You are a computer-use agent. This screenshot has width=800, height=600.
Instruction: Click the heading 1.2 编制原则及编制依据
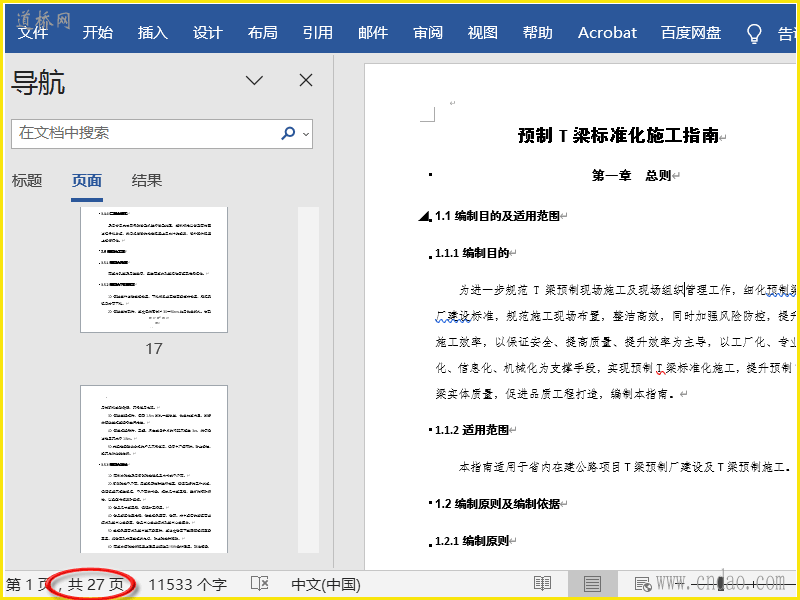[x=497, y=504]
